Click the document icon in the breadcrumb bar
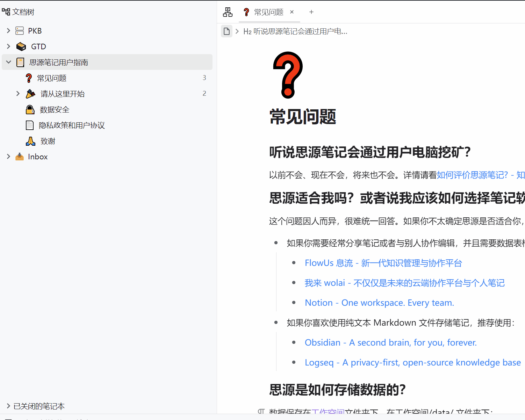Screen dimensions: 525x420 click(226, 31)
